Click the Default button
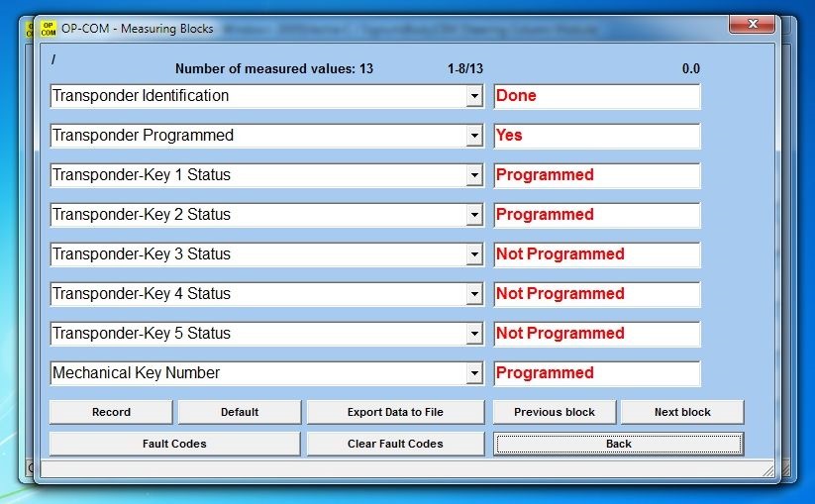 click(x=240, y=412)
